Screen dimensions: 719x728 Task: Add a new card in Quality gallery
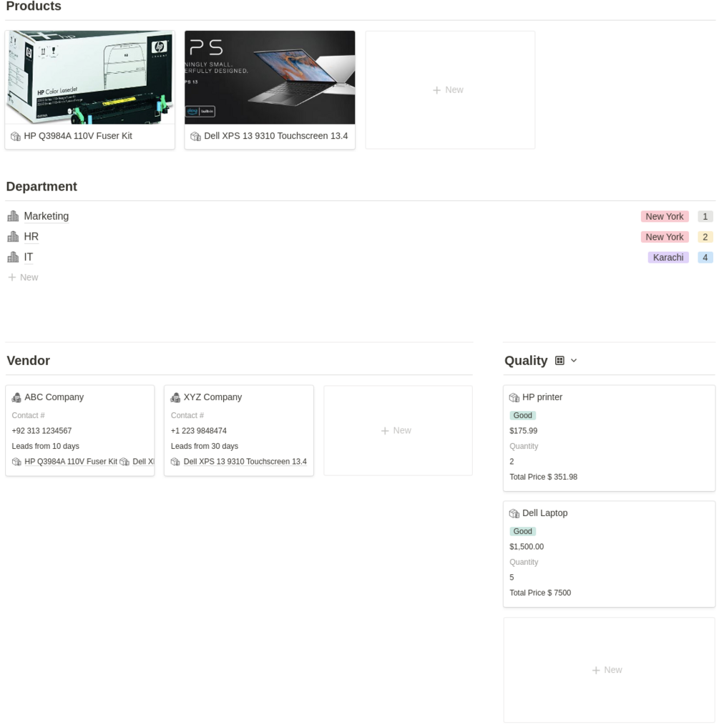tap(609, 670)
